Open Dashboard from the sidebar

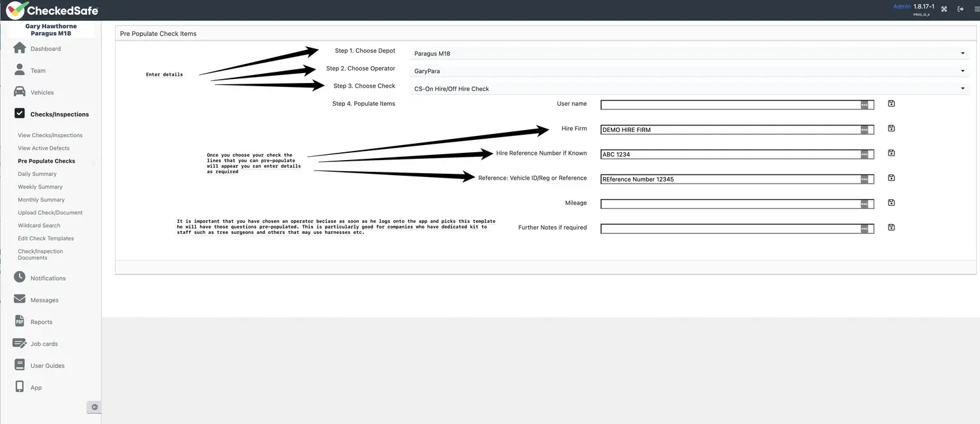pos(45,49)
